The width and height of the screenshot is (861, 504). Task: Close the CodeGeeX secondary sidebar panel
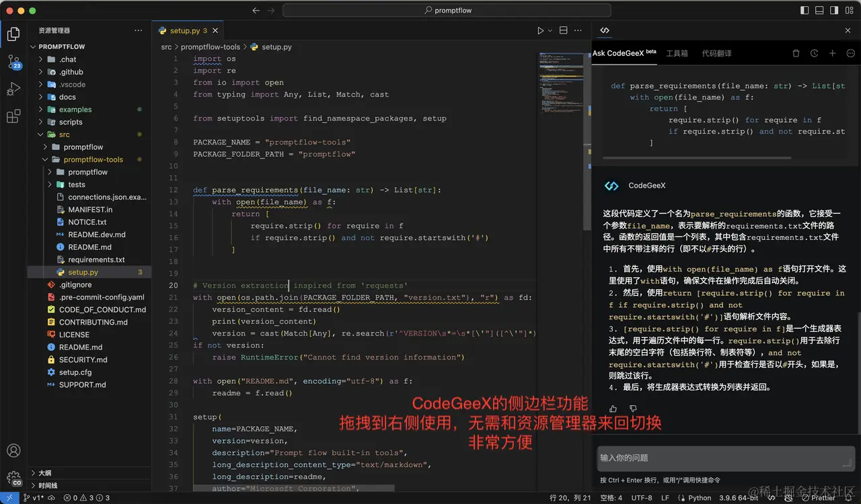coord(848,31)
